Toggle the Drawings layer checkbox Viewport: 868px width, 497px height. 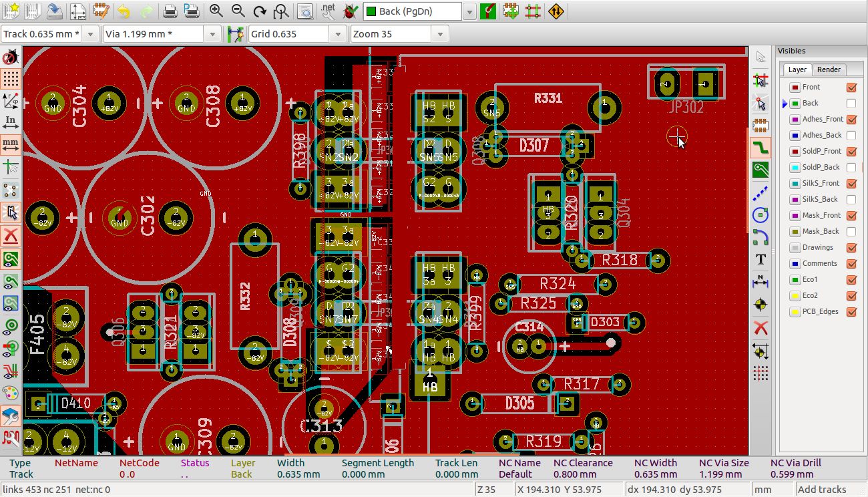point(851,247)
